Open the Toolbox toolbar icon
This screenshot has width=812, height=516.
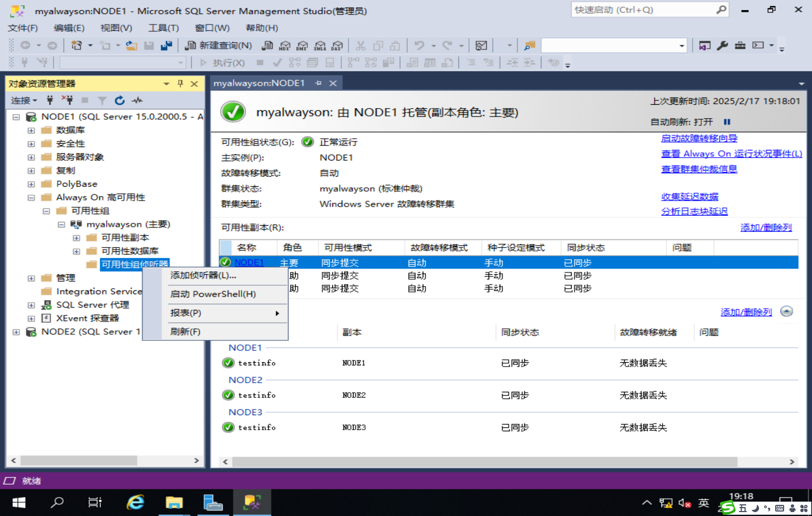pos(740,46)
